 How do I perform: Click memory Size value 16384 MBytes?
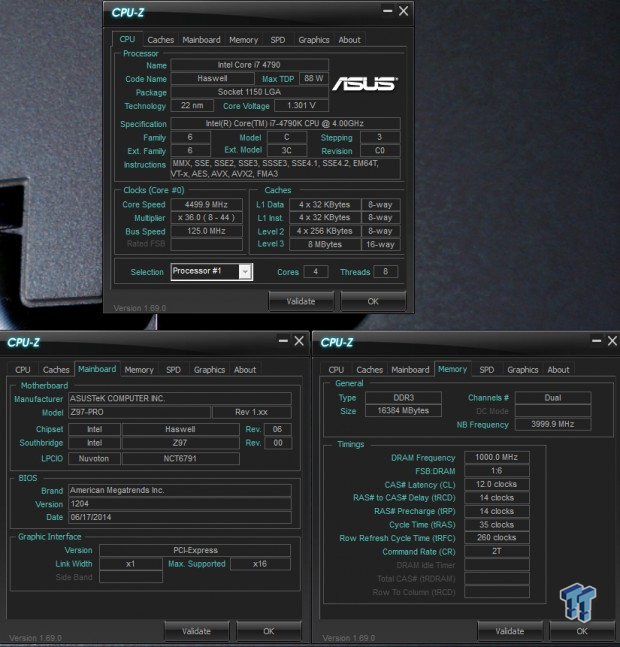(403, 411)
